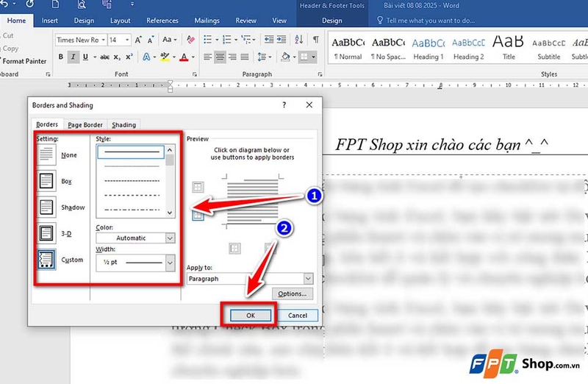
Task: Toggle the left border button in Preview
Action: tap(234, 248)
